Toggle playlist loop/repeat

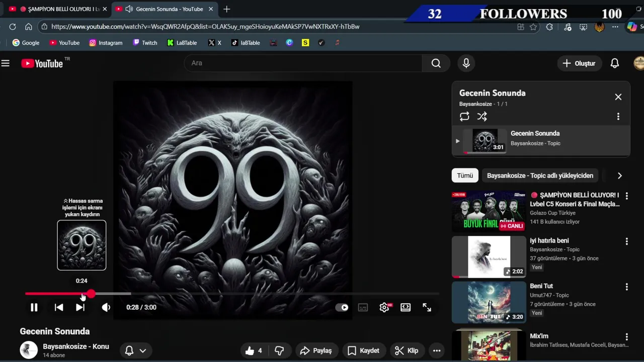point(464,117)
